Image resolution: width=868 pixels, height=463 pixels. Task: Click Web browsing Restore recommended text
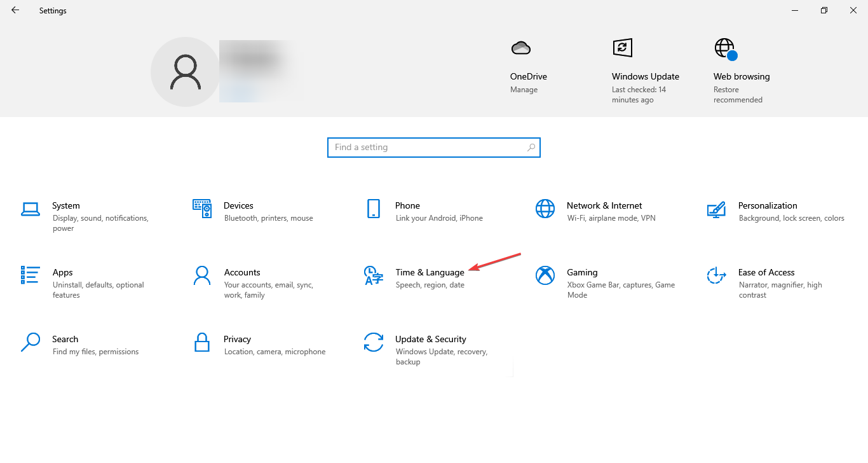(x=738, y=95)
